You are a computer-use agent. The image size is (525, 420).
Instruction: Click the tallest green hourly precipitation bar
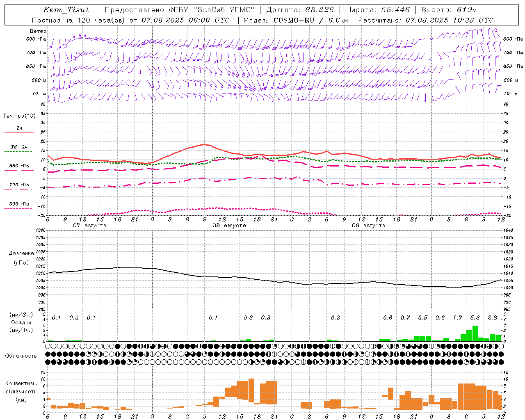[475, 333]
